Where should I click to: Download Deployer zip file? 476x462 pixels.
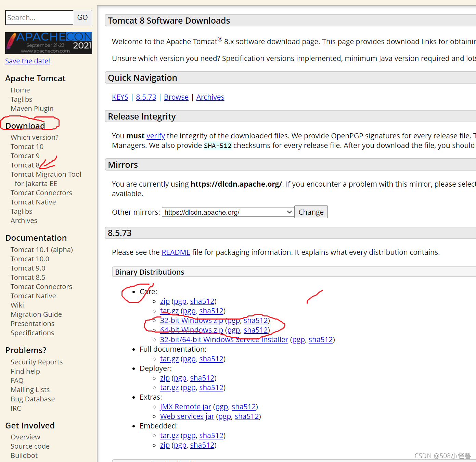165,378
